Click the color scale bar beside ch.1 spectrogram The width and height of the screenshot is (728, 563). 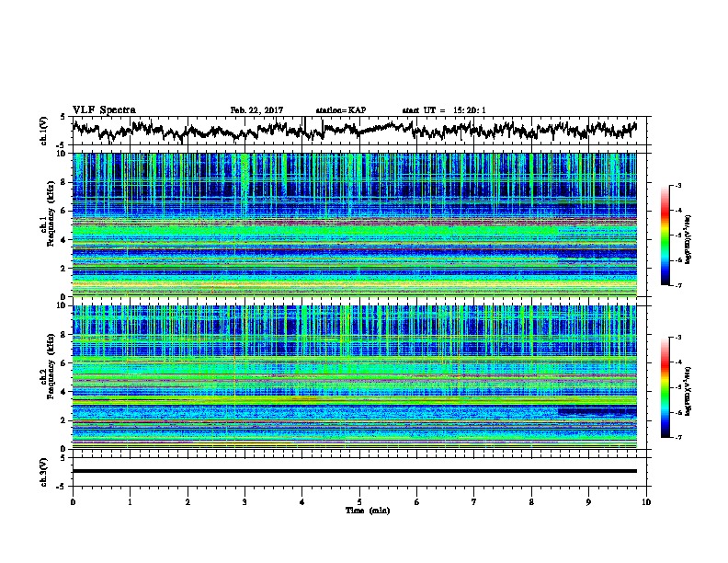665,236
